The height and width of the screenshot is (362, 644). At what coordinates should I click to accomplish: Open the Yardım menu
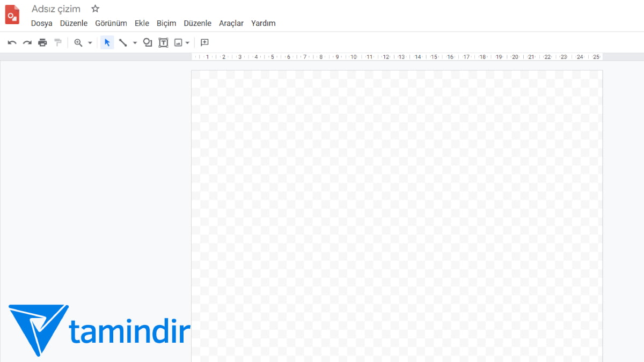point(263,23)
